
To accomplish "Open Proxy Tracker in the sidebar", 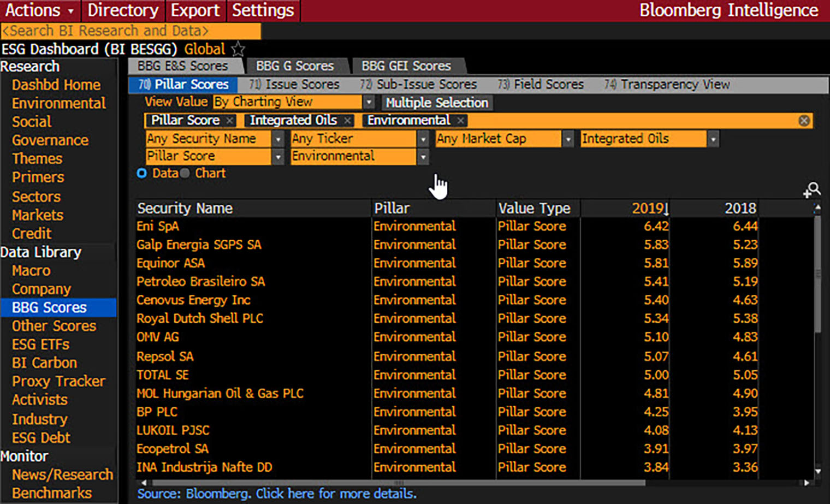I will click(x=58, y=382).
